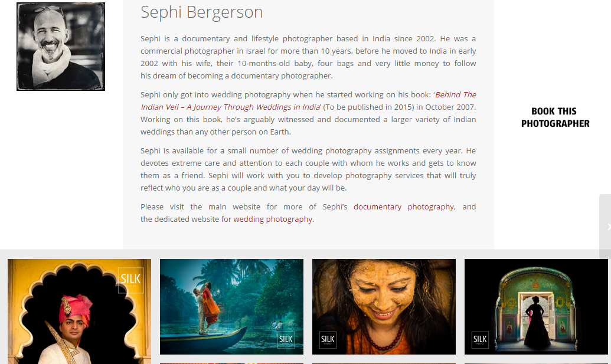Open the couple on boat photo
Image resolution: width=611 pixels, height=364 pixels.
point(231,307)
